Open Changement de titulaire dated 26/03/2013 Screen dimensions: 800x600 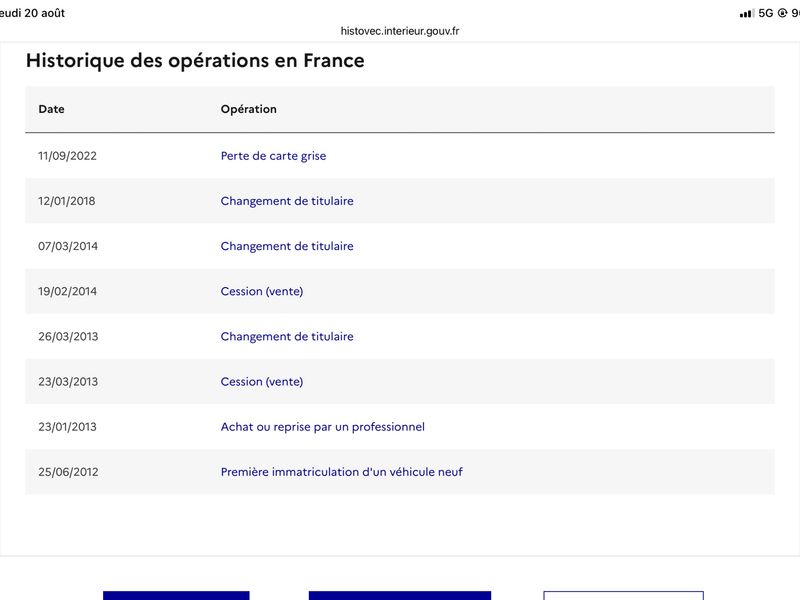(287, 336)
